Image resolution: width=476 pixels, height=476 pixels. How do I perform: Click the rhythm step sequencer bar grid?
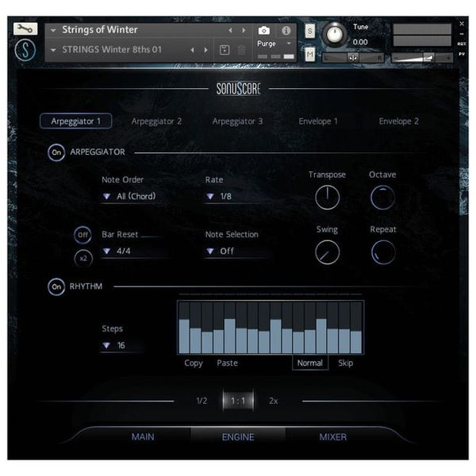[270, 327]
